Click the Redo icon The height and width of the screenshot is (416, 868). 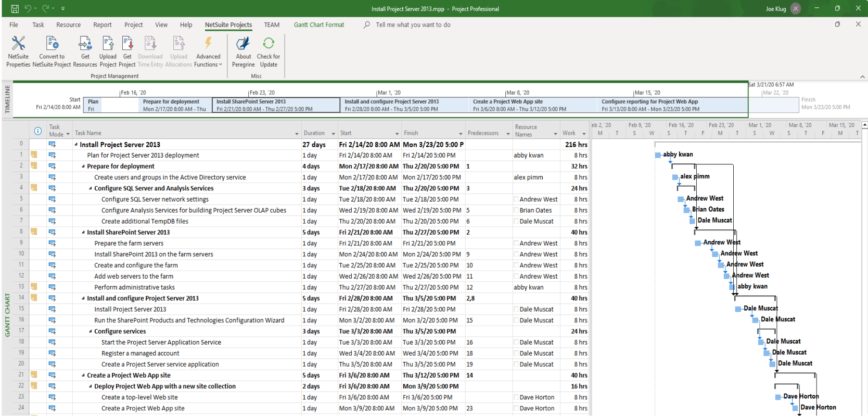[46, 8]
